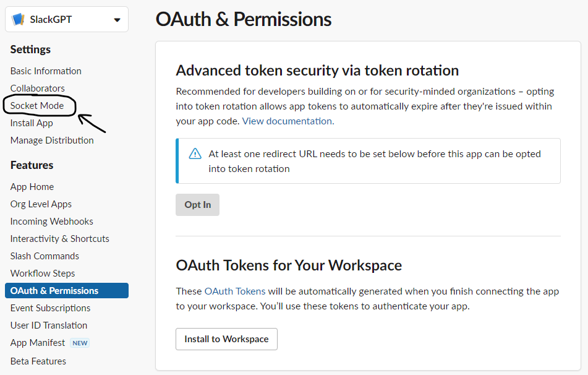This screenshot has width=588, height=375.
Task: Go to Basic Information page
Action: pyautogui.click(x=46, y=71)
